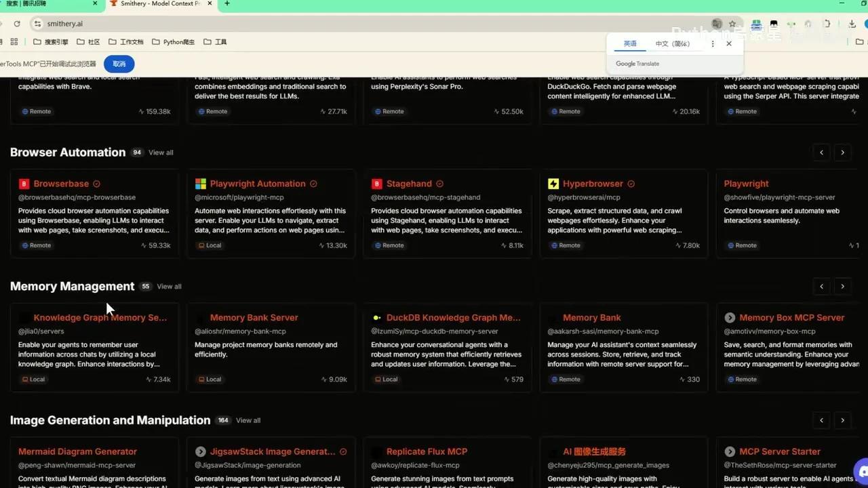Image resolution: width=868 pixels, height=488 pixels.
Task: Select 中文（简体）in the translate popup
Action: tap(673, 43)
